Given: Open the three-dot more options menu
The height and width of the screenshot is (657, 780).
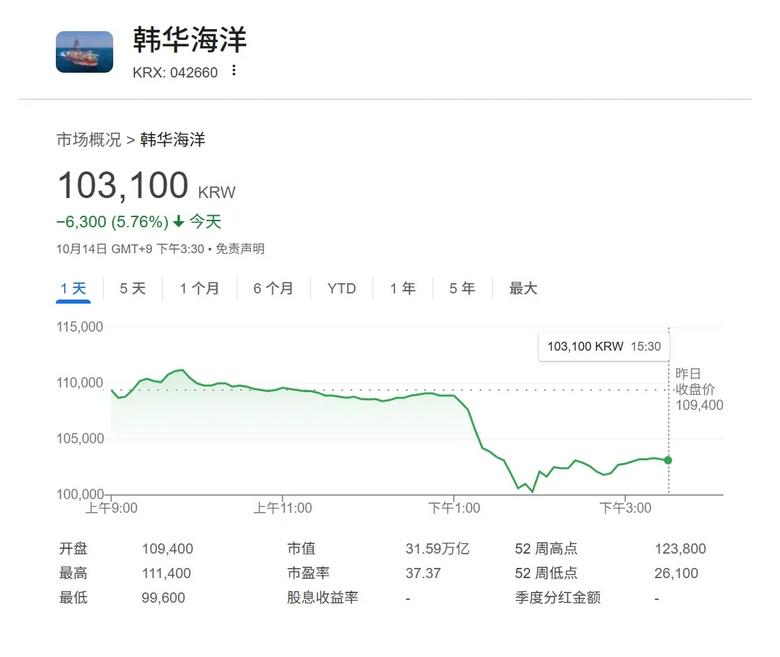Looking at the screenshot, I should [x=234, y=70].
